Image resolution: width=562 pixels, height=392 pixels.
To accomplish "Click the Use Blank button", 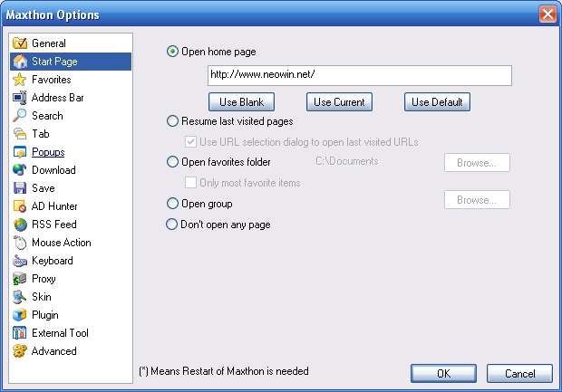I will pos(242,102).
